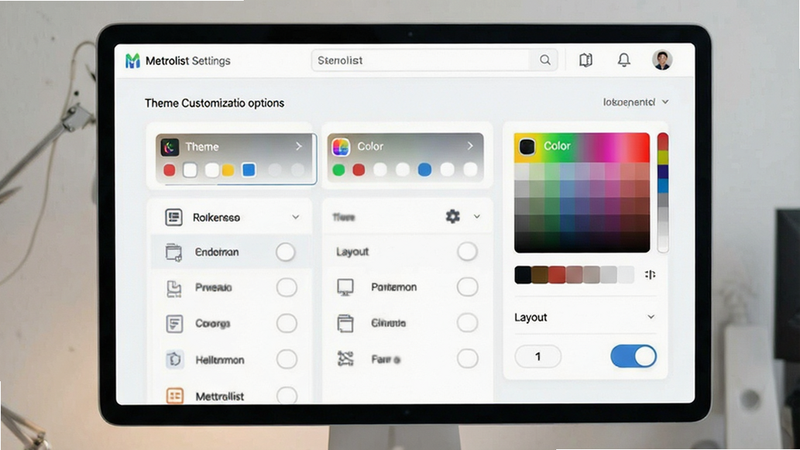This screenshot has width=800, height=450.
Task: Click the Pmeaio row icon
Action: coord(174,288)
